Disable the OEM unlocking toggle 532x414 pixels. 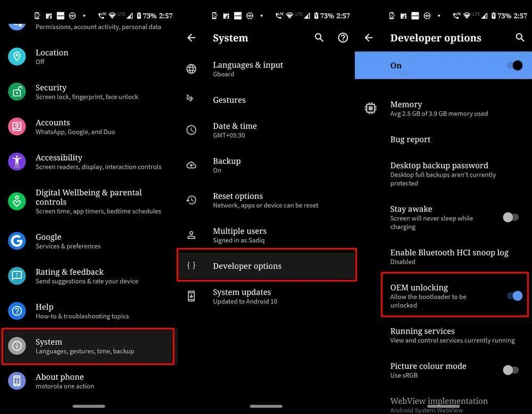click(x=514, y=296)
